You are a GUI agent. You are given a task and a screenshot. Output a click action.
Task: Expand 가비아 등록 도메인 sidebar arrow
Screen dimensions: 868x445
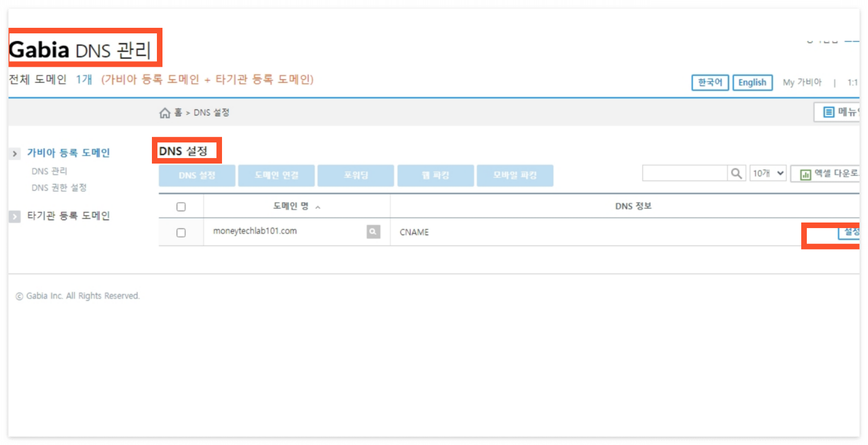tap(15, 154)
